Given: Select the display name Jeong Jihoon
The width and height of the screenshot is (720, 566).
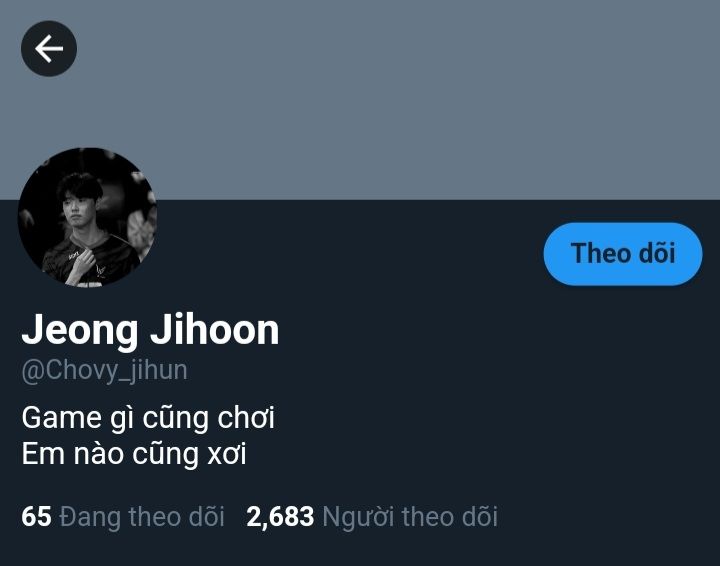Looking at the screenshot, I should tap(150, 330).
